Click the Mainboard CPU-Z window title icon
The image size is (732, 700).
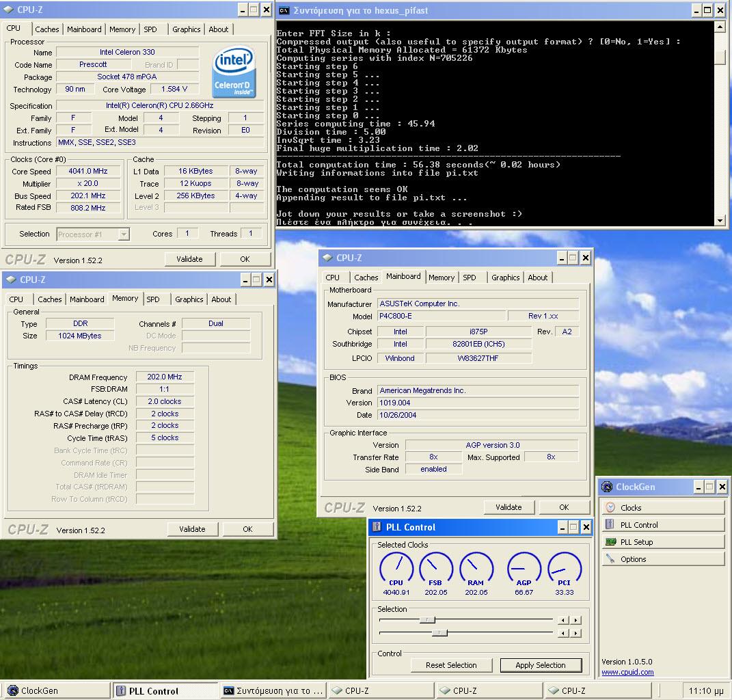click(327, 257)
